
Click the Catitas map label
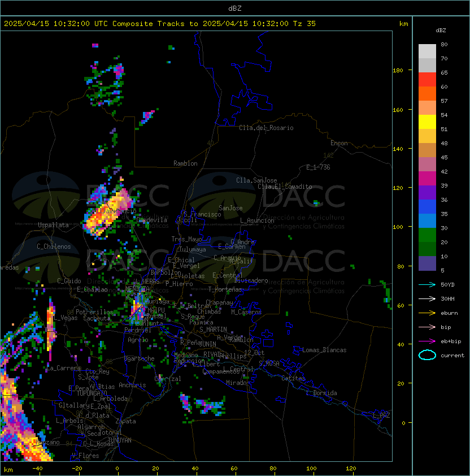tap(293, 378)
